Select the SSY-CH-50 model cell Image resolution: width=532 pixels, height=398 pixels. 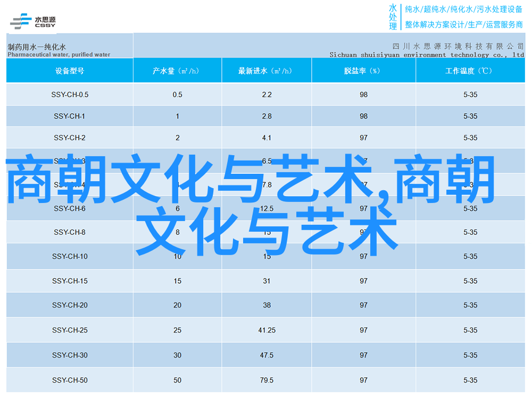70,380
